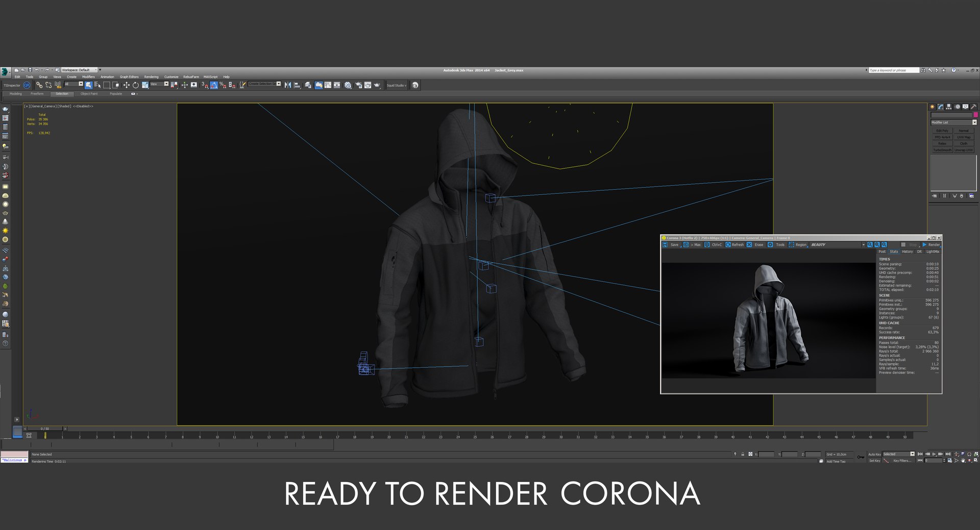
Task: Open the Modifiers menu
Action: click(88, 77)
